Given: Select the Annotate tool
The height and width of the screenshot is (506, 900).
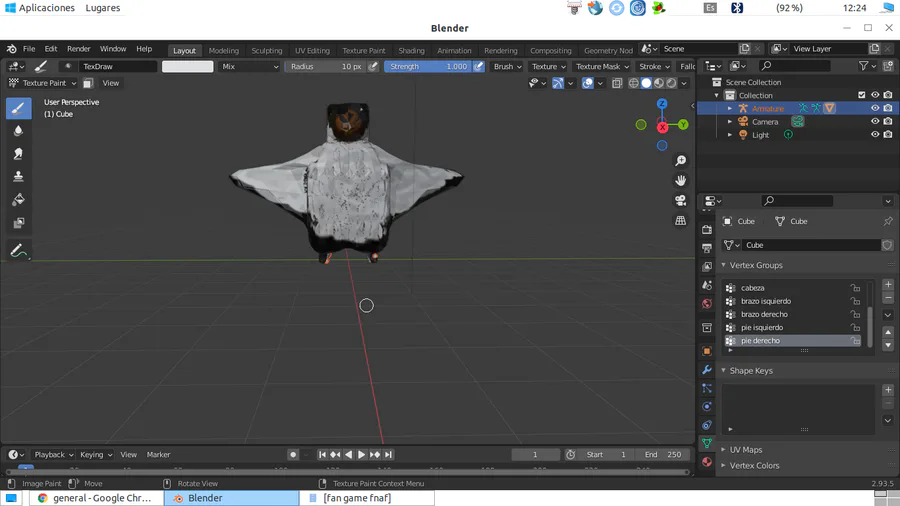Looking at the screenshot, I should point(18,251).
